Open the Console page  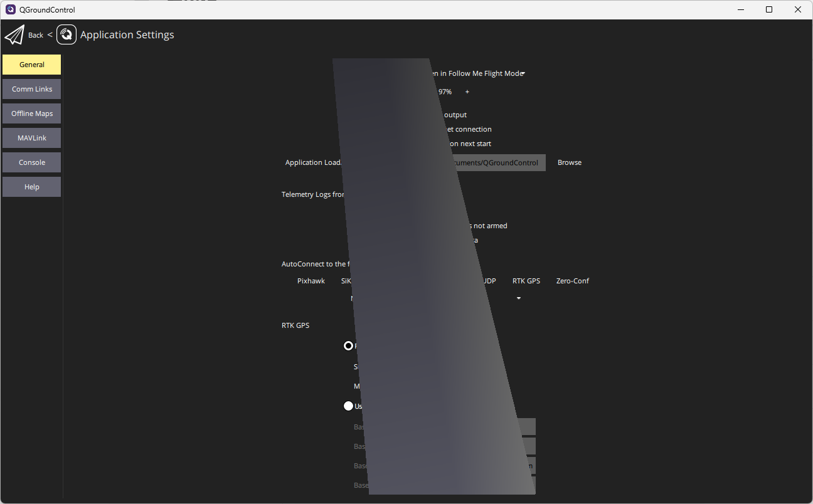31,162
